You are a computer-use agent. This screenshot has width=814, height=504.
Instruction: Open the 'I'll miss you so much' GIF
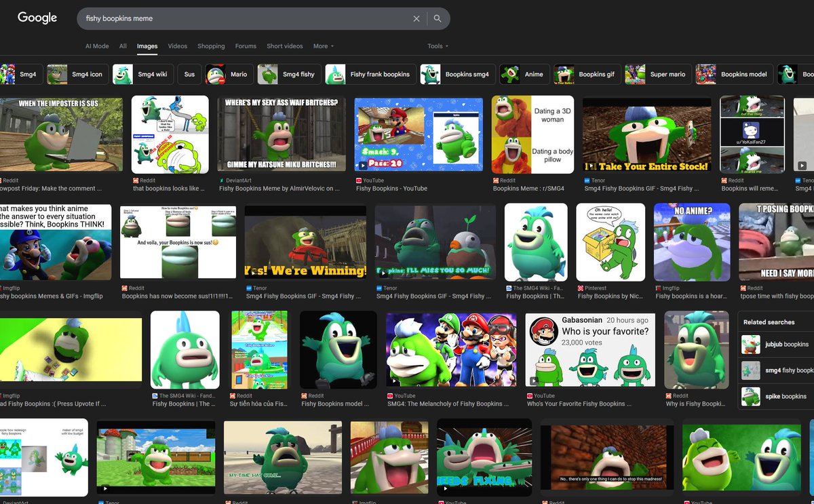pyautogui.click(x=435, y=242)
